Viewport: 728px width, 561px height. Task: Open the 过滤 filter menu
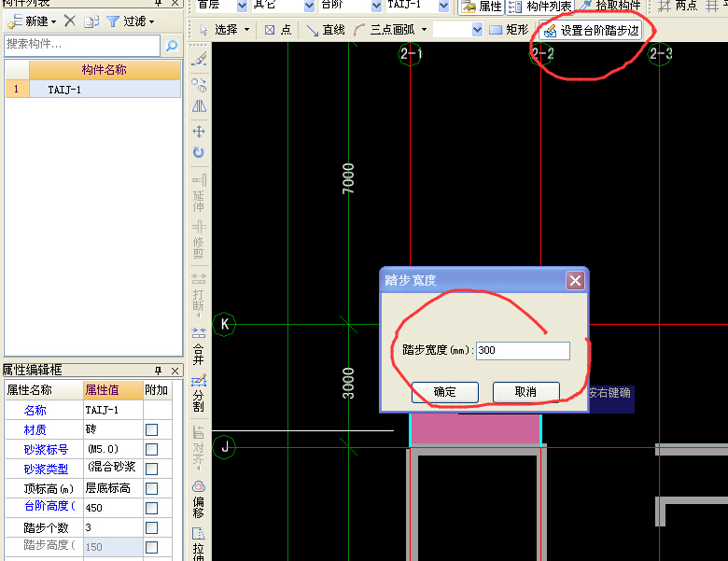(x=130, y=21)
